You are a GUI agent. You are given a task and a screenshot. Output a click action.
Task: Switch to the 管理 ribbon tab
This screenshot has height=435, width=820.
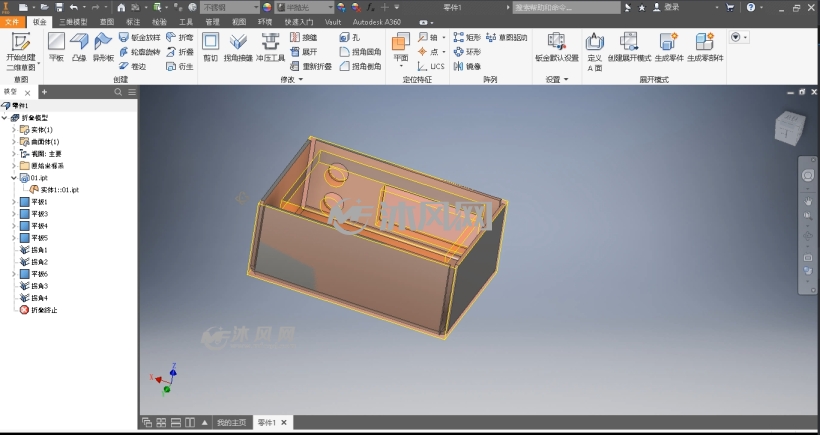(212, 22)
